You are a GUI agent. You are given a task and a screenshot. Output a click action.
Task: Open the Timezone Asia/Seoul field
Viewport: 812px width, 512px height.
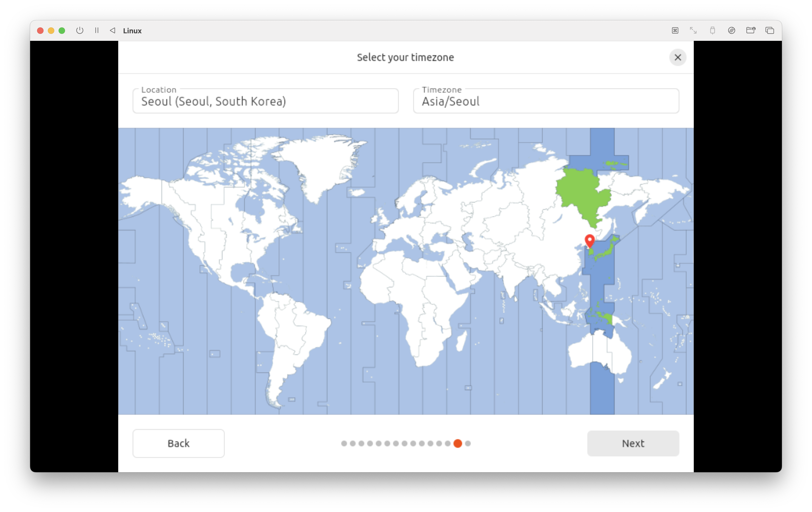tap(546, 101)
